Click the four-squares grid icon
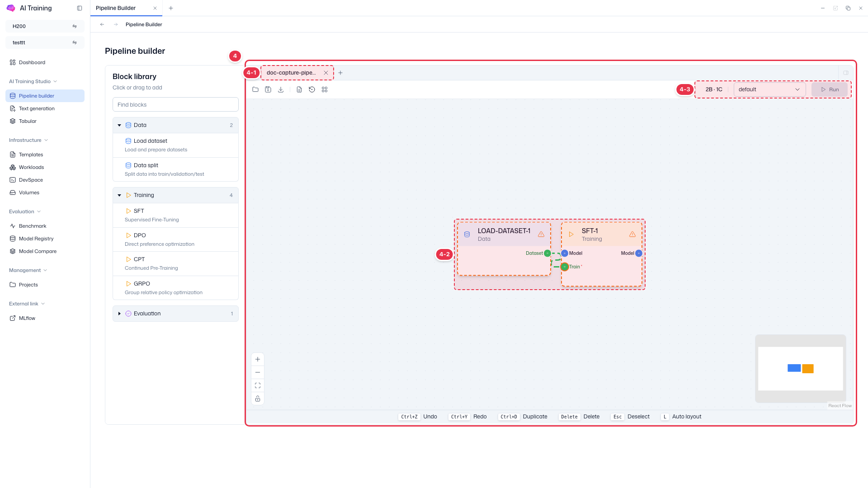 click(x=325, y=89)
